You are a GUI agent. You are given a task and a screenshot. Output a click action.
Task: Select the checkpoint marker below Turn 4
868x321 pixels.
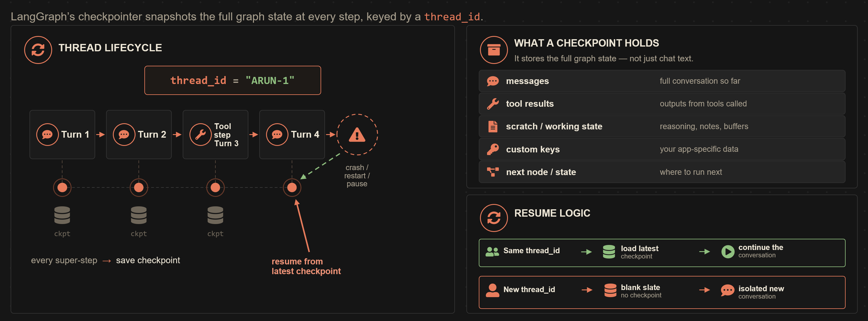[292, 187]
